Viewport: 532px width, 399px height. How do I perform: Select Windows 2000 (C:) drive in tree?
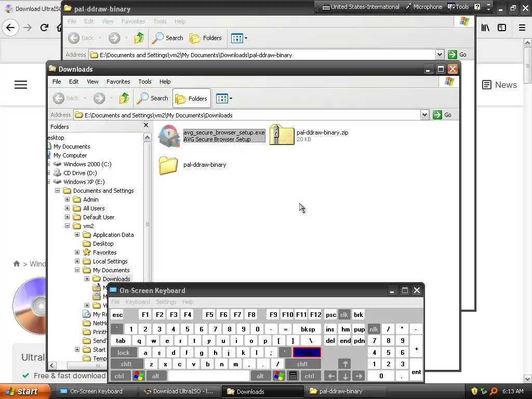tap(87, 164)
